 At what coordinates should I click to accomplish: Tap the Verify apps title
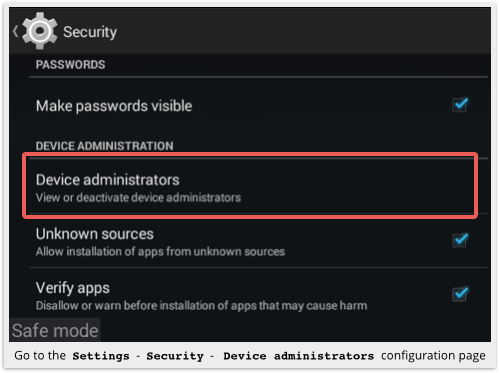(x=73, y=288)
